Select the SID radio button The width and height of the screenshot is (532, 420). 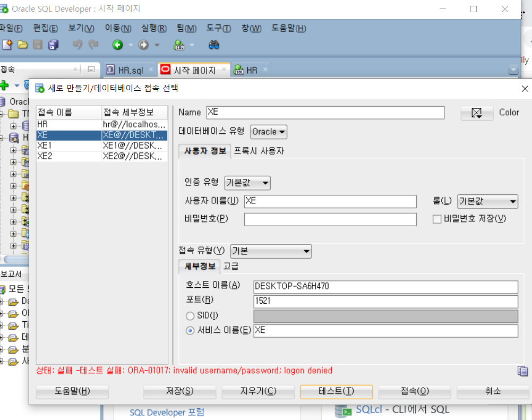(190, 316)
